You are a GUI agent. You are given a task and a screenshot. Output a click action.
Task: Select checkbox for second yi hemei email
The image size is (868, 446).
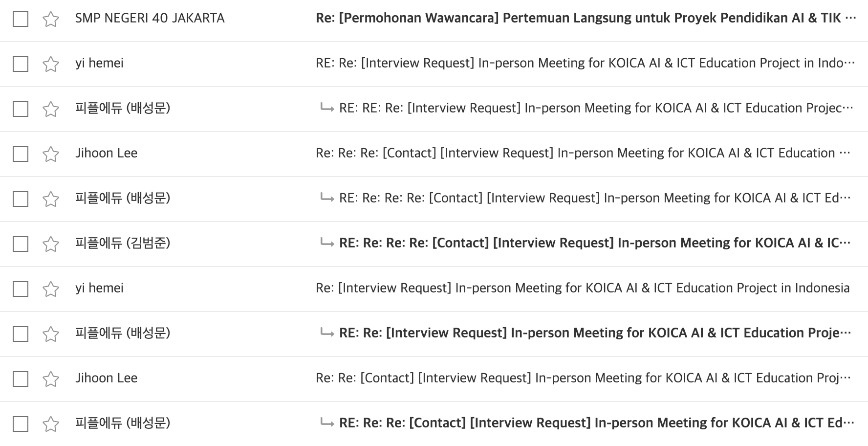(21, 289)
